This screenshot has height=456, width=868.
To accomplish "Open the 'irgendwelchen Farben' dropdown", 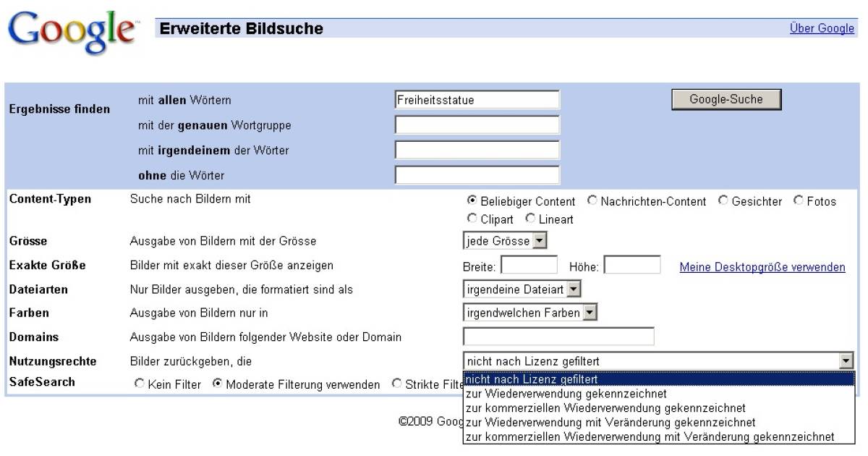I will (530, 313).
